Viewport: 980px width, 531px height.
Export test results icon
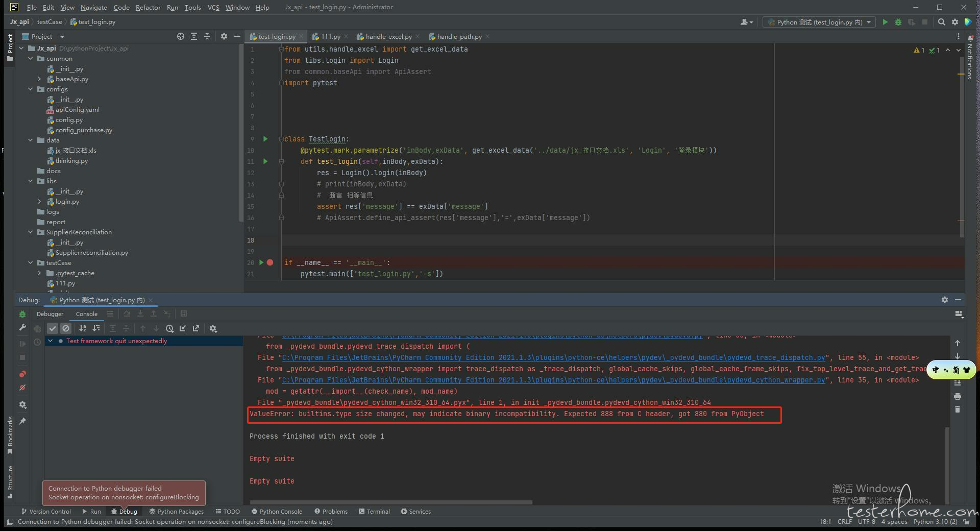pyautogui.click(x=196, y=328)
